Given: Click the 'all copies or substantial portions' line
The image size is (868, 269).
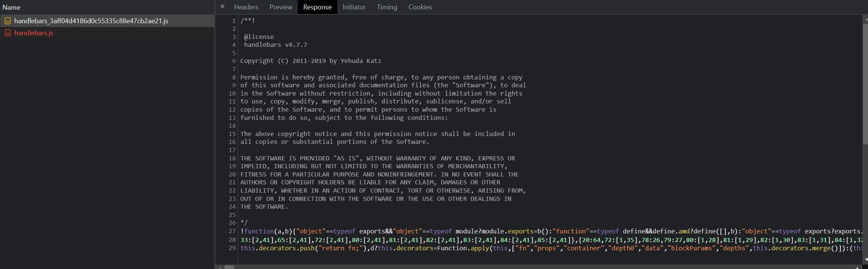Looking at the screenshot, I should 335,142.
